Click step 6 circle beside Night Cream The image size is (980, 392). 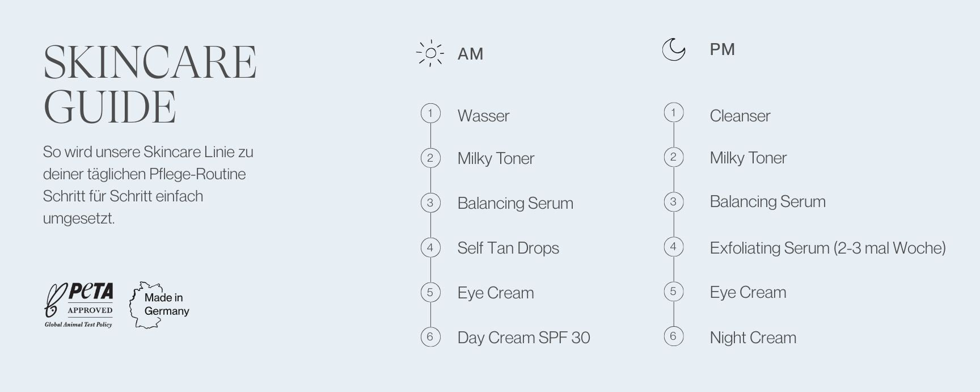click(673, 336)
